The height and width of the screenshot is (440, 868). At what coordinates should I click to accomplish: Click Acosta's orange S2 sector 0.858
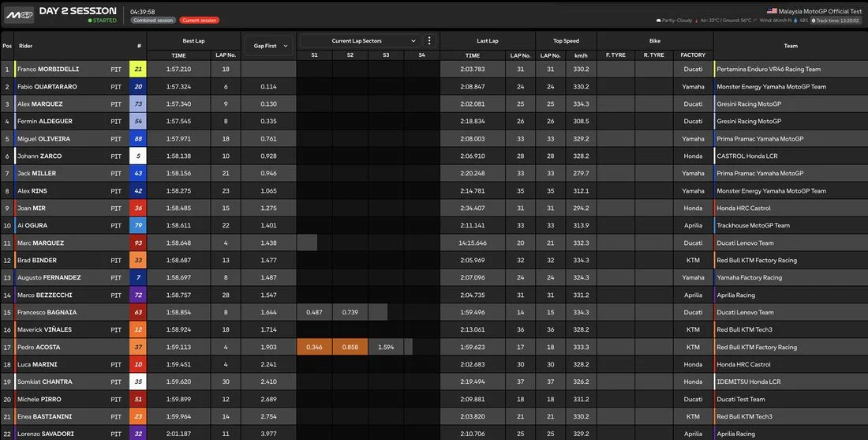pos(350,347)
